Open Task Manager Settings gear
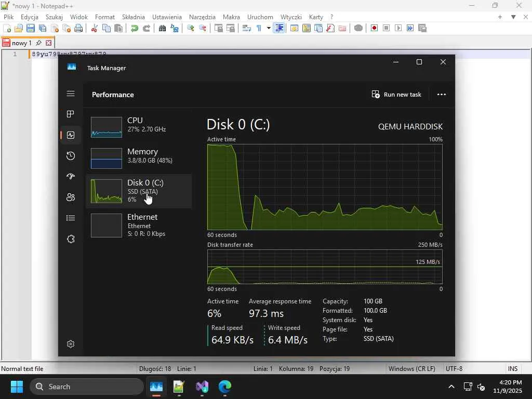532x399 pixels. [71, 344]
